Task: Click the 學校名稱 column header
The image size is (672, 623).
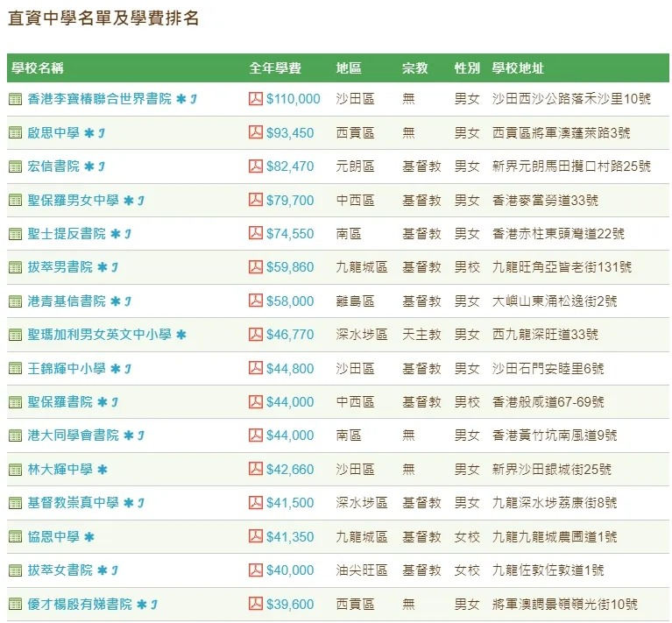Action: pyautogui.click(x=38, y=68)
